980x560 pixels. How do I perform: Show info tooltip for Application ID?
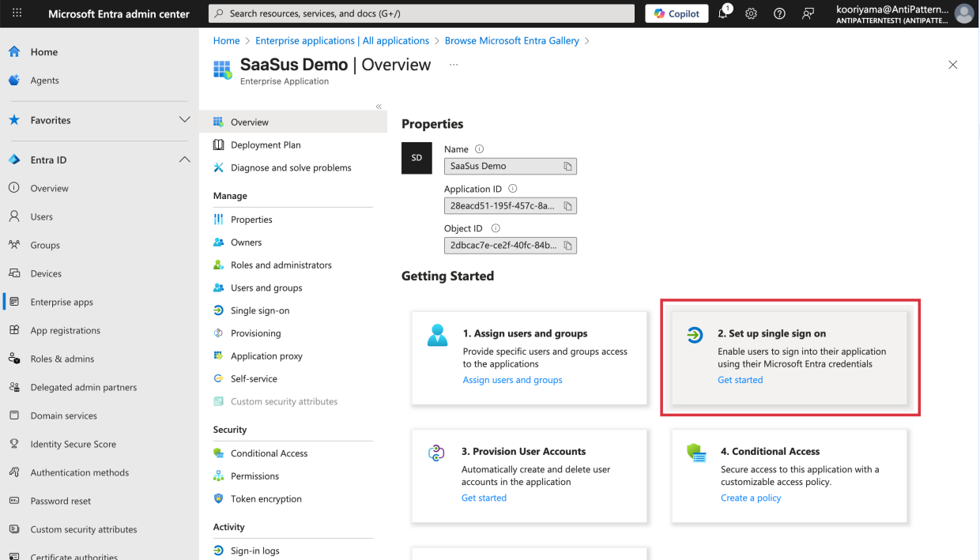click(512, 189)
